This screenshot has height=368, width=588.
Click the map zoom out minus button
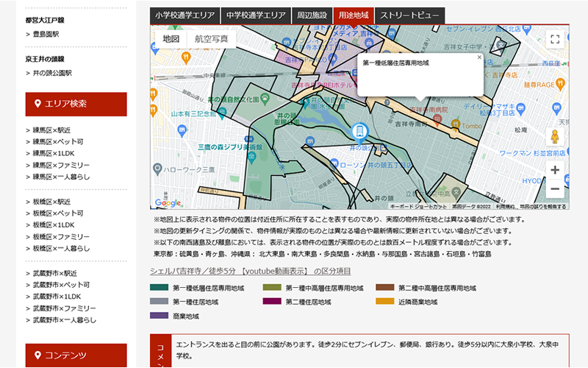(x=555, y=189)
